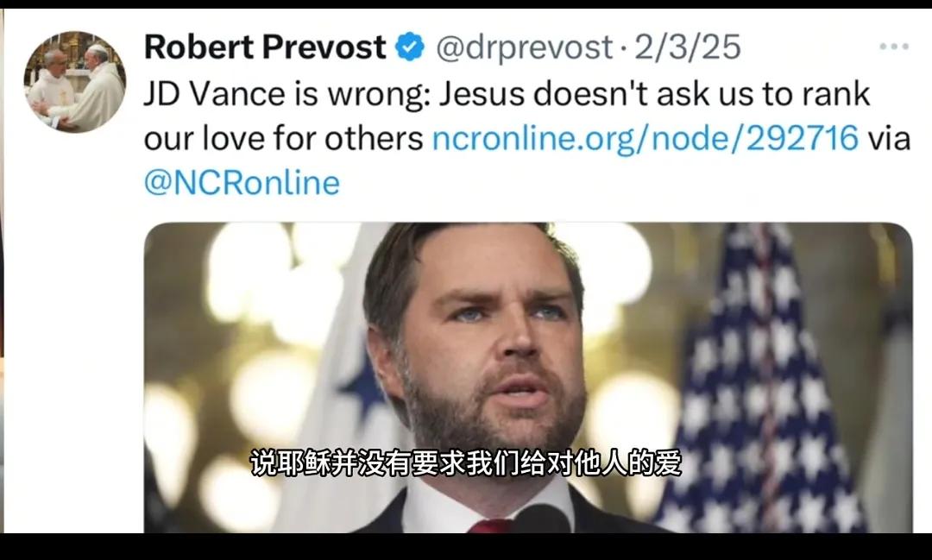Click the Chinese subtitle caption text
Image resolution: width=932 pixels, height=560 pixels.
pyautogui.click(x=465, y=463)
